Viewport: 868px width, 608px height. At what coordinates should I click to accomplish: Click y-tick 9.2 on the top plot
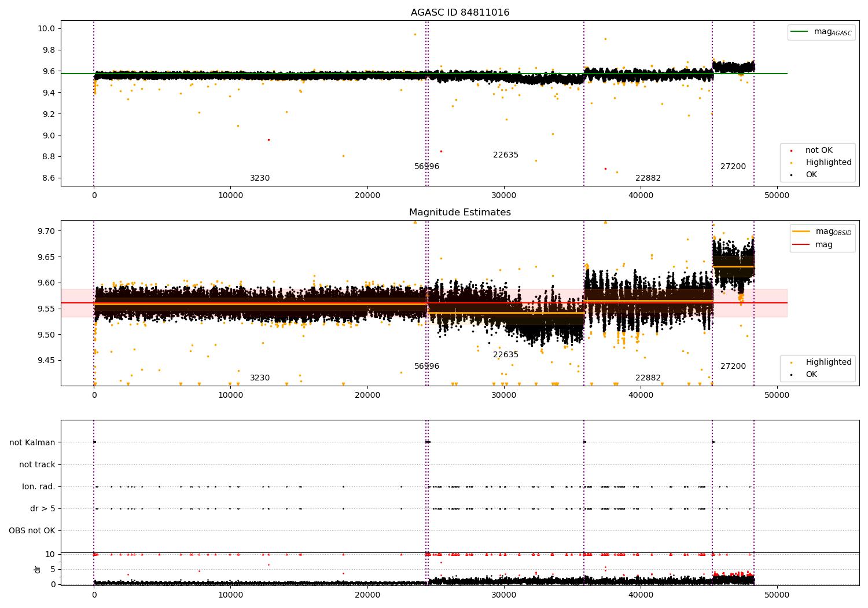point(48,114)
